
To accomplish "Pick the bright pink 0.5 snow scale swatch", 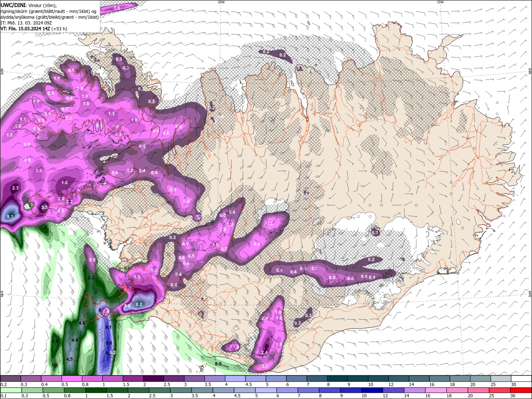I will pyautogui.click(x=71, y=379).
